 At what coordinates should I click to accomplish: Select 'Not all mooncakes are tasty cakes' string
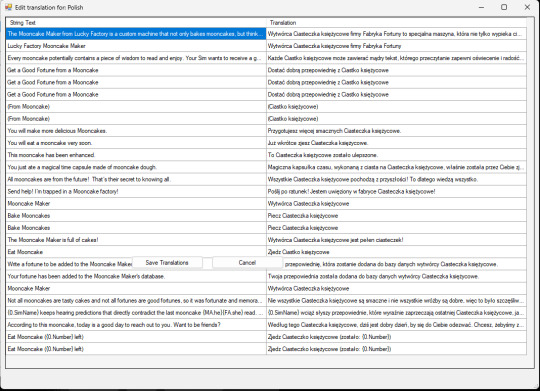coord(136,300)
